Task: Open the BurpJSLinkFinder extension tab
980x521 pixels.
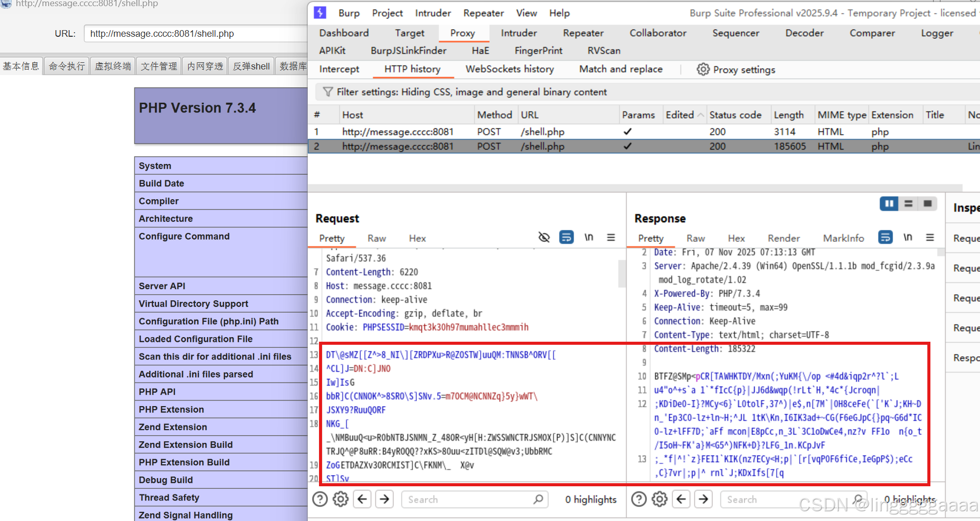Action: click(408, 51)
